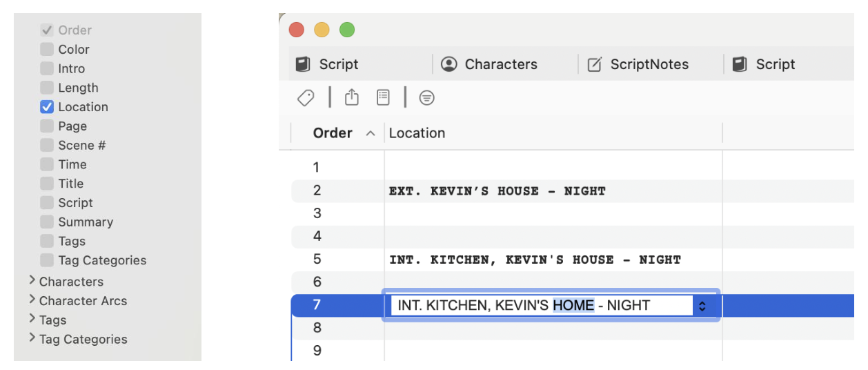Enable the Color column checkbox
This screenshot has width=868, height=370.
47,50
